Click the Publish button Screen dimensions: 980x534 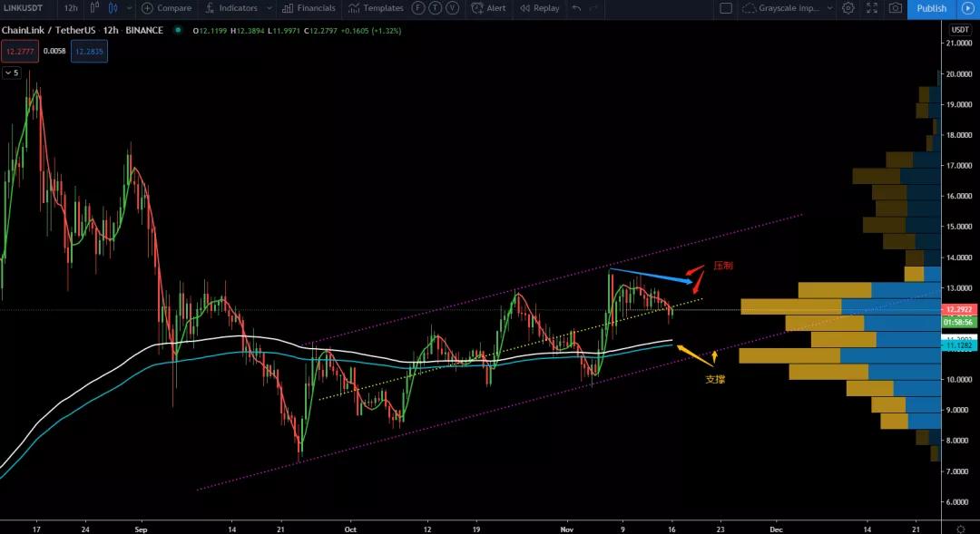pyautogui.click(x=932, y=8)
